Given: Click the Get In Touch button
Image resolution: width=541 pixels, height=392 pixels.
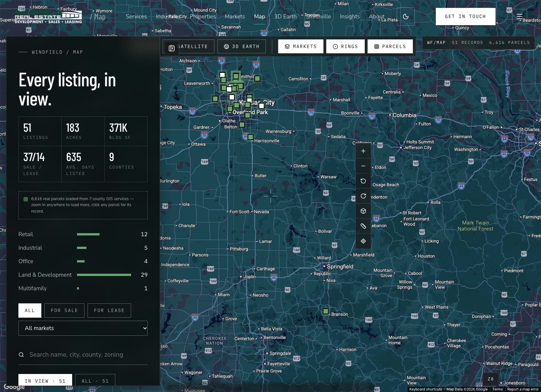Looking at the screenshot, I should coord(465,17).
